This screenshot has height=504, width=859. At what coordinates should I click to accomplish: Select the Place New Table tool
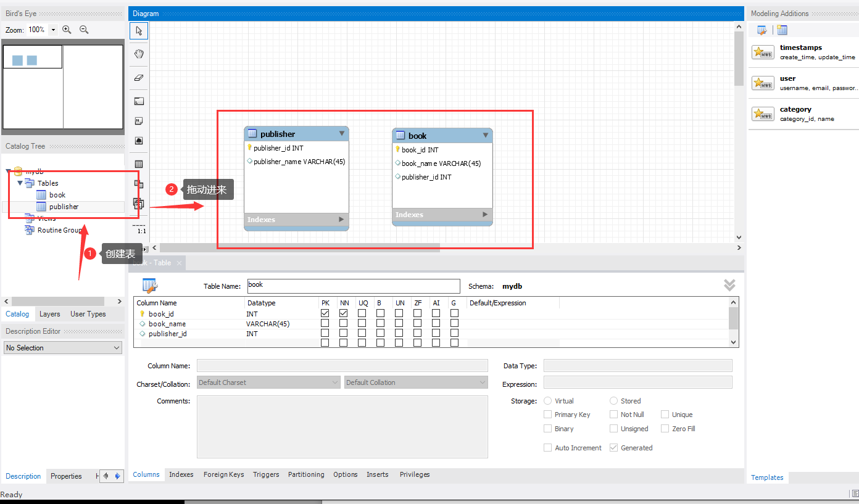click(138, 162)
